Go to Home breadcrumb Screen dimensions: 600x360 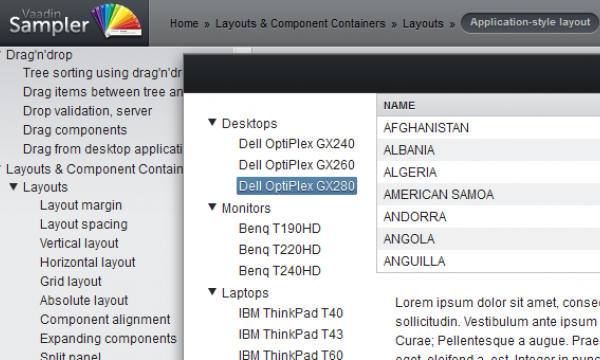[184, 23]
